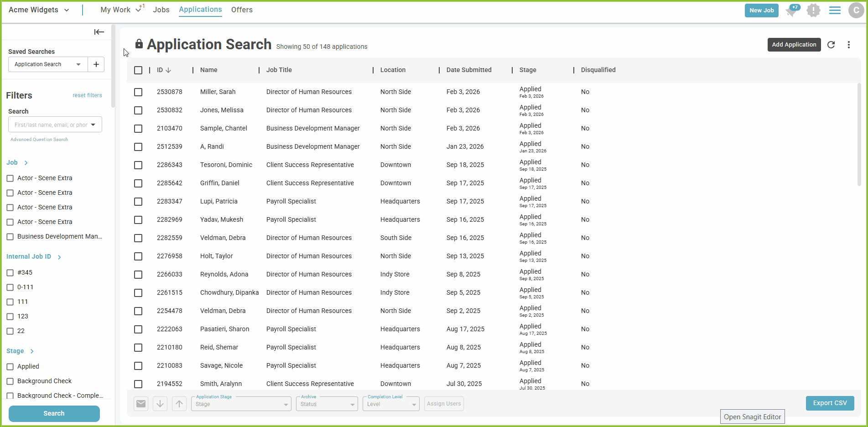Click the Export CSV button
This screenshot has height=427, width=868.
[830, 403]
